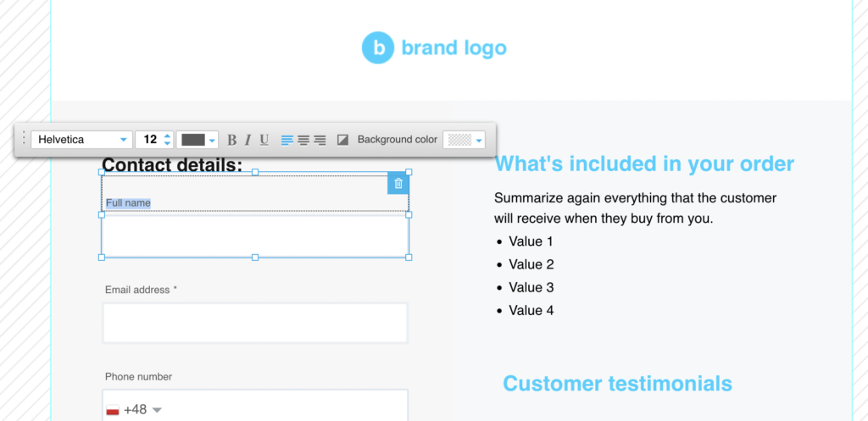
Task: Click the Full name input box
Action: coord(255,236)
